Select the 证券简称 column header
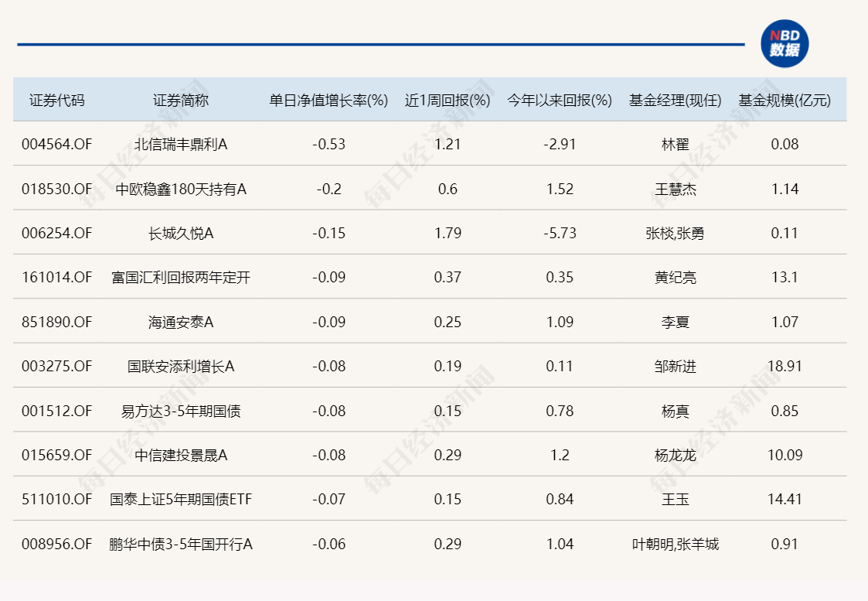The height and width of the screenshot is (601, 868). (x=181, y=101)
